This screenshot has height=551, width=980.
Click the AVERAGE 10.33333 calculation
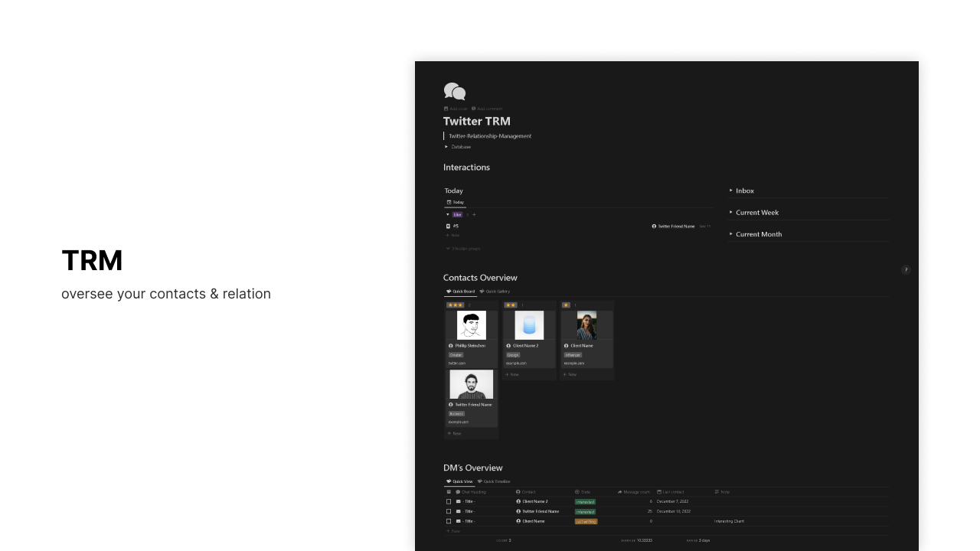[x=636, y=540]
